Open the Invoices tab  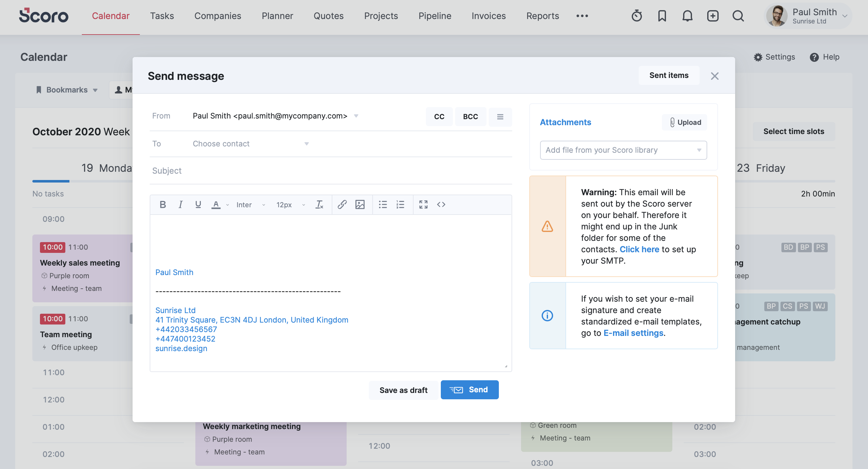pos(489,16)
